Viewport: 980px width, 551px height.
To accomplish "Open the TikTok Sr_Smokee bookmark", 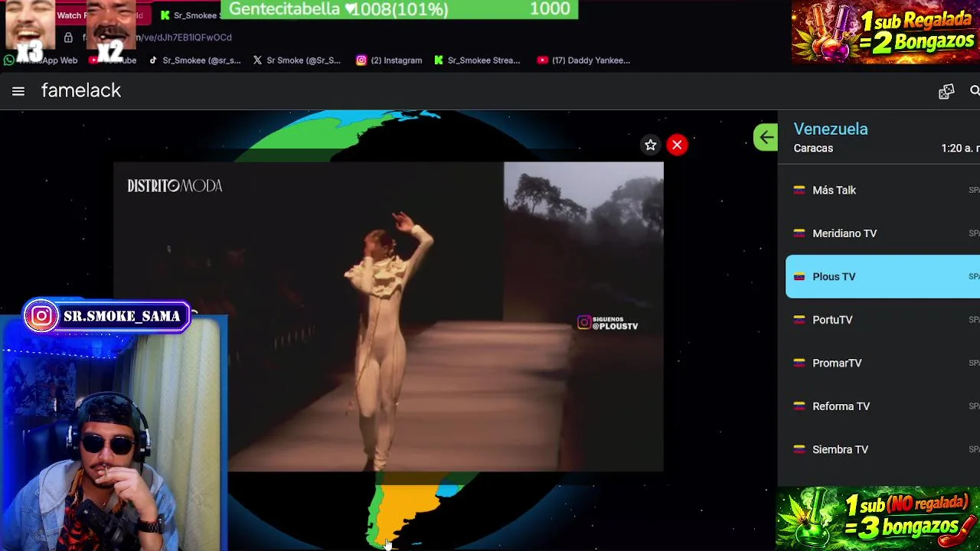I will 194,60.
